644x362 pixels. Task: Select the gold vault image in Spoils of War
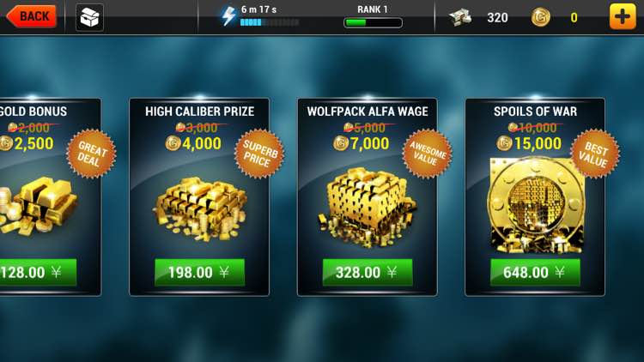(535, 205)
